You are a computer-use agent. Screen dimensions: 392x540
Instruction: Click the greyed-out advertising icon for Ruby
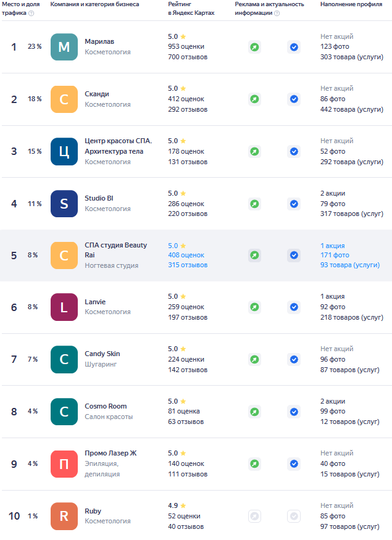coord(254,516)
